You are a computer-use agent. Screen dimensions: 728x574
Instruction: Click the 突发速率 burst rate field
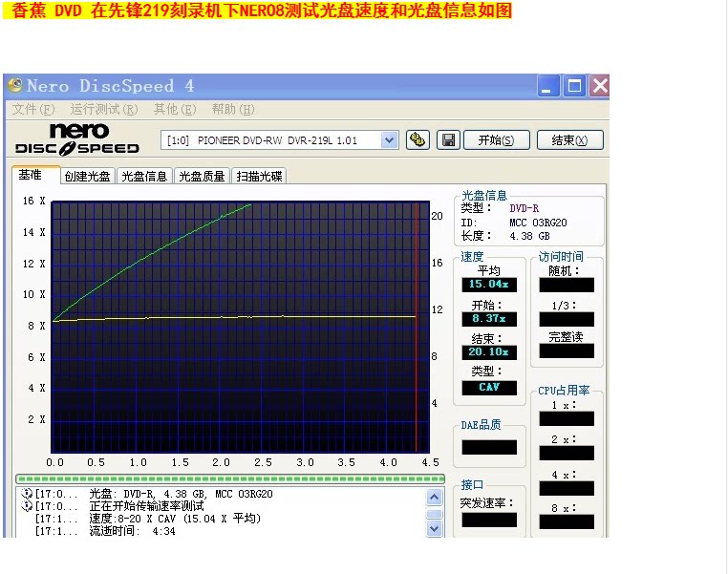(489, 520)
